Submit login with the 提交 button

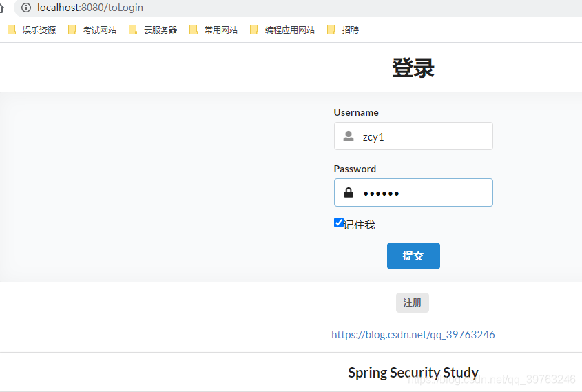click(413, 256)
